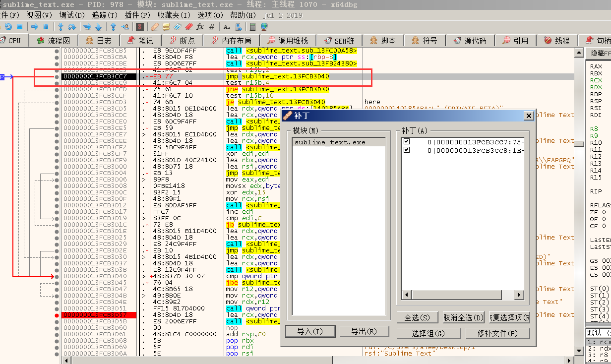Click the restart program toolbar icon

coord(8,27)
